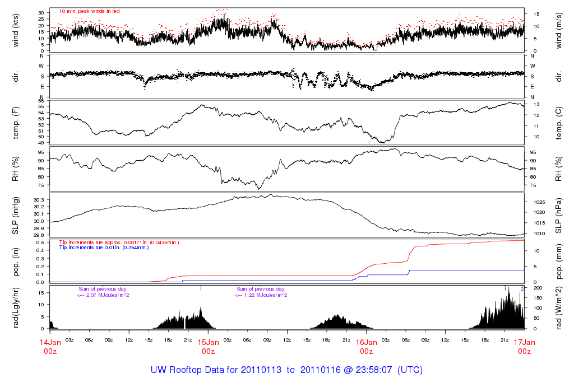574x392 pixels.
Task: Click the 'SLP (hPa)' right axis label
Action: click(559, 216)
